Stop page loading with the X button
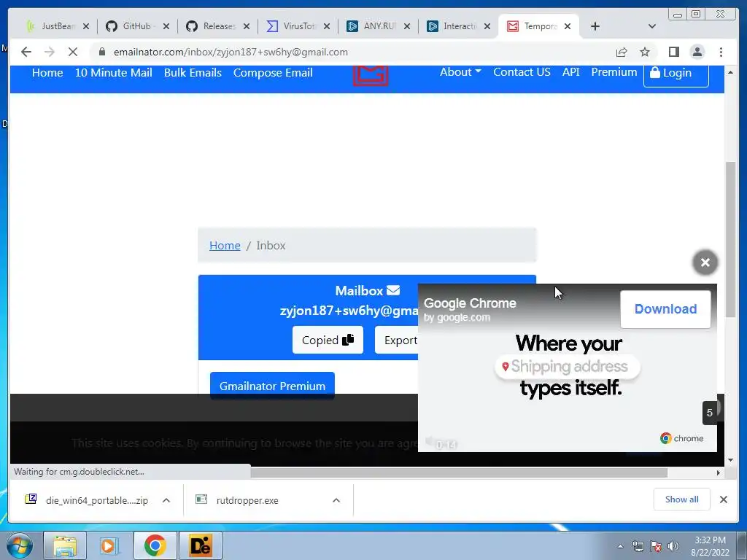The image size is (747, 560). pos(72,52)
